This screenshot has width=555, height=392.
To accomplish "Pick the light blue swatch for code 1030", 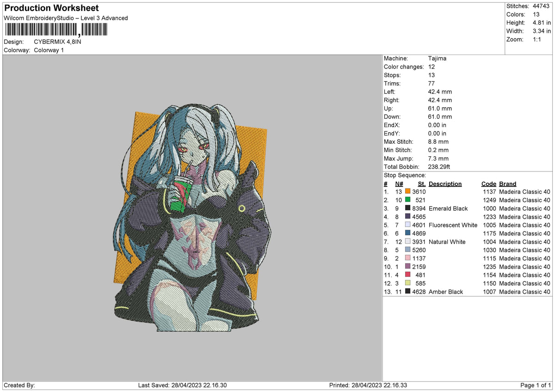I will click(407, 250).
